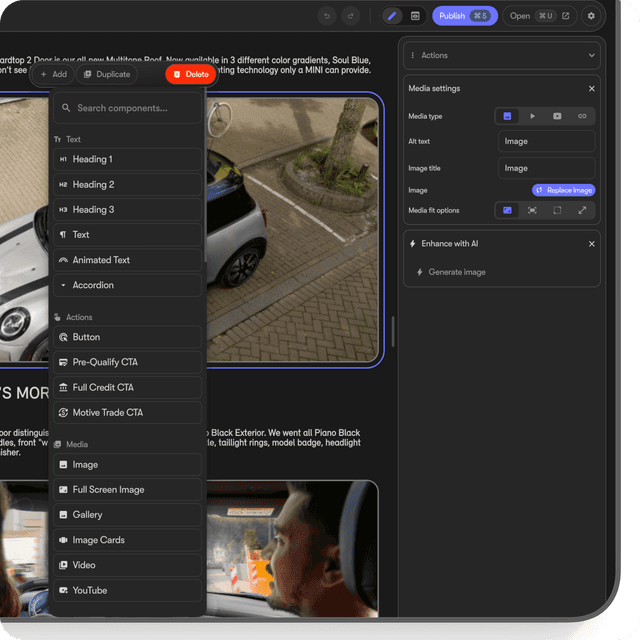Viewport: 640px width, 640px height.
Task: Click the Actions panel drag handle dots
Action: (413, 56)
